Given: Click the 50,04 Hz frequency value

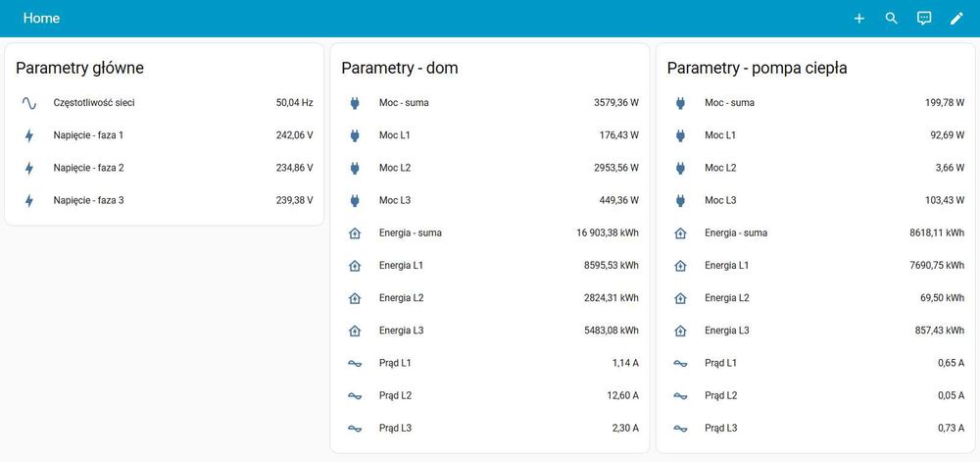Looking at the screenshot, I should click(x=294, y=102).
